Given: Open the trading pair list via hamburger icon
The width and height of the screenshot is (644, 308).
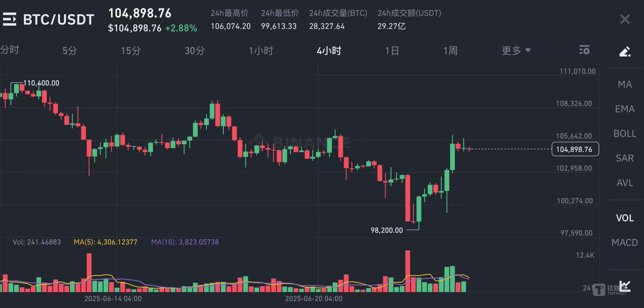Looking at the screenshot, I should pyautogui.click(x=10, y=19).
